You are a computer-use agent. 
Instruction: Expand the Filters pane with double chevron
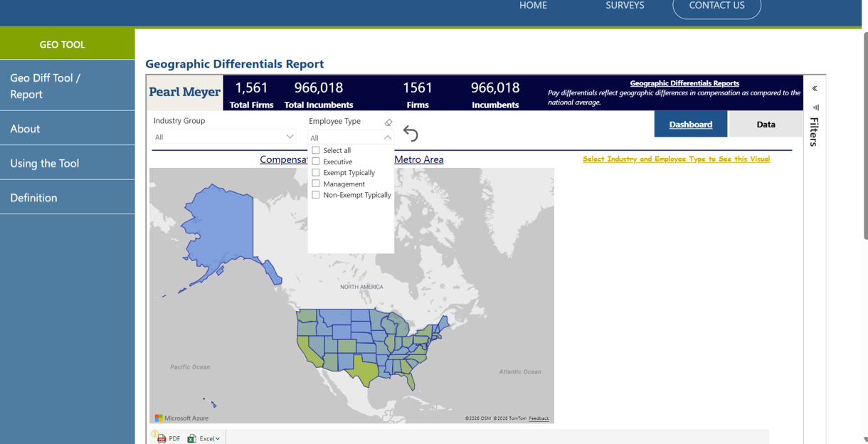[815, 89]
